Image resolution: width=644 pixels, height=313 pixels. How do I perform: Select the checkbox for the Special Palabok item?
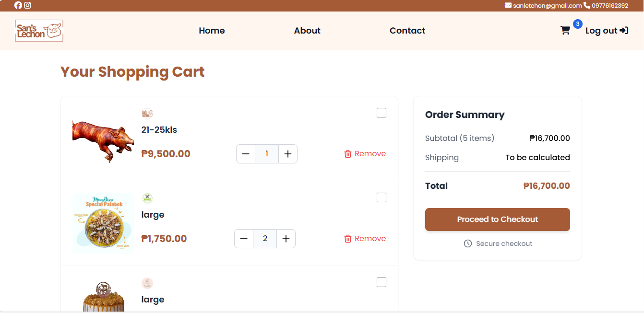[x=381, y=197]
